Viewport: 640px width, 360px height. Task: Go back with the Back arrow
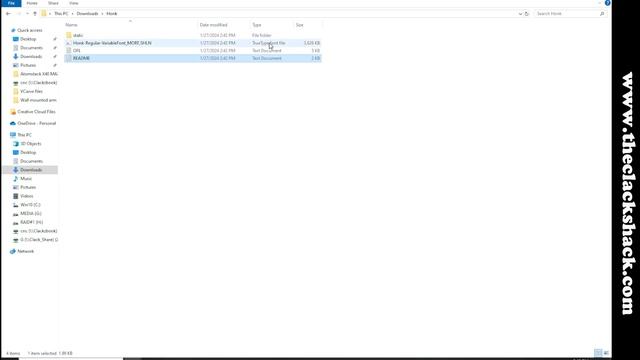(8, 13)
